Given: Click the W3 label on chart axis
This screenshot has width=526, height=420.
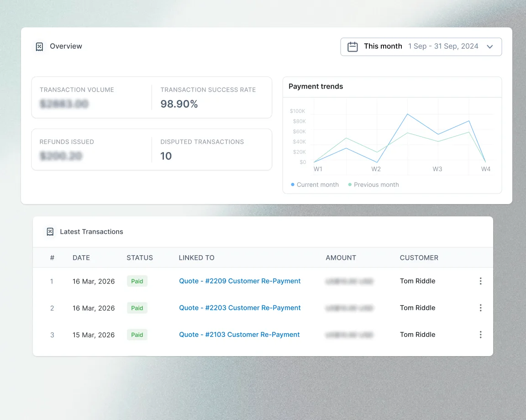Looking at the screenshot, I should click(x=437, y=169).
